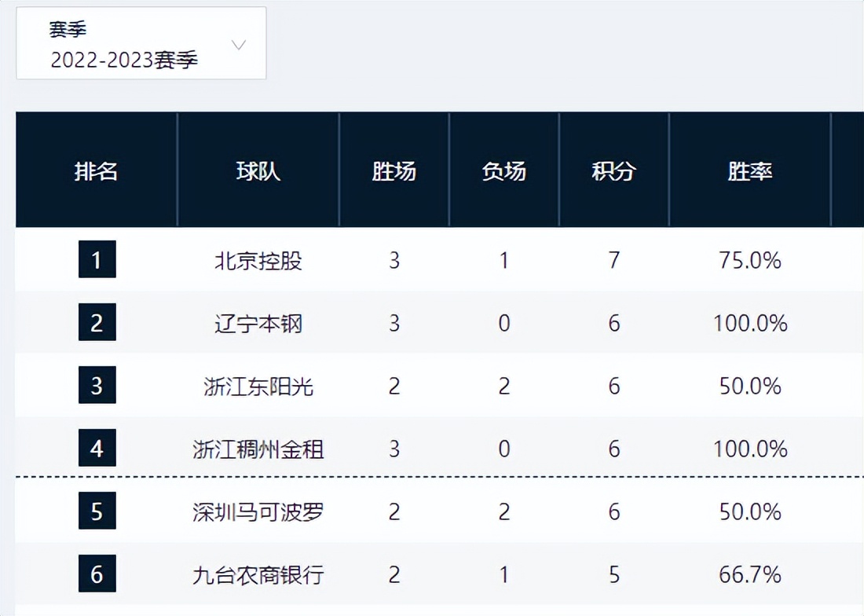Click rank badge number 6
The width and height of the screenshot is (864, 616).
tap(97, 574)
